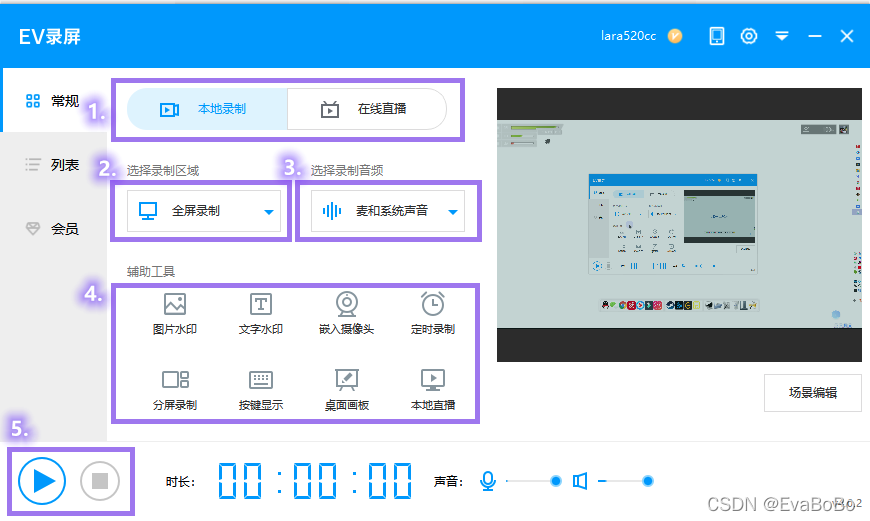
Task: Open the 定时录制 scheduled recording tool
Action: 433,314
